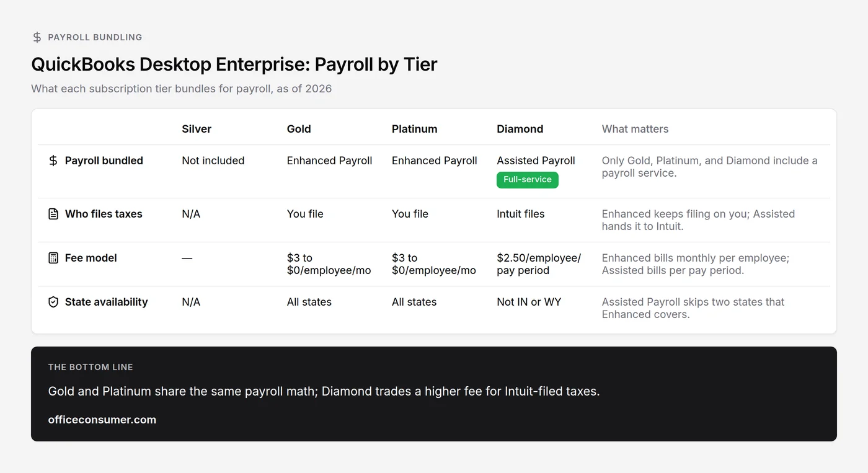
Task: Click All states cell under Gold
Action: 309,302
